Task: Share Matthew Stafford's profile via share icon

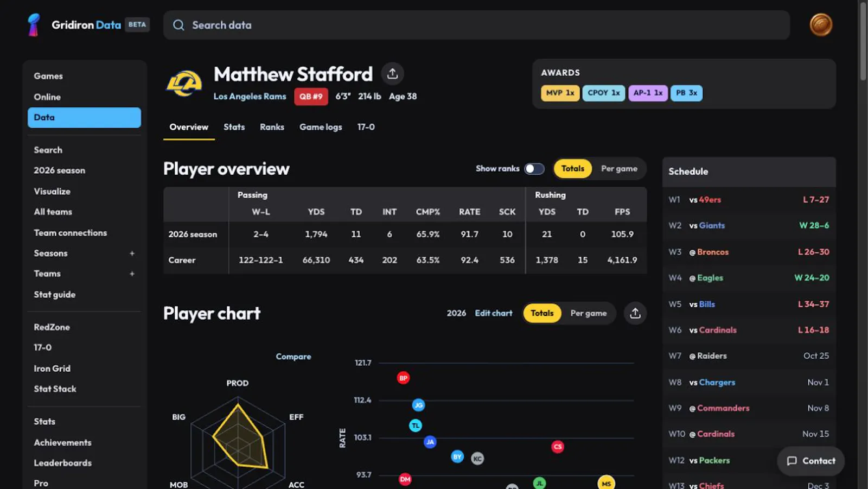Action: [392, 74]
